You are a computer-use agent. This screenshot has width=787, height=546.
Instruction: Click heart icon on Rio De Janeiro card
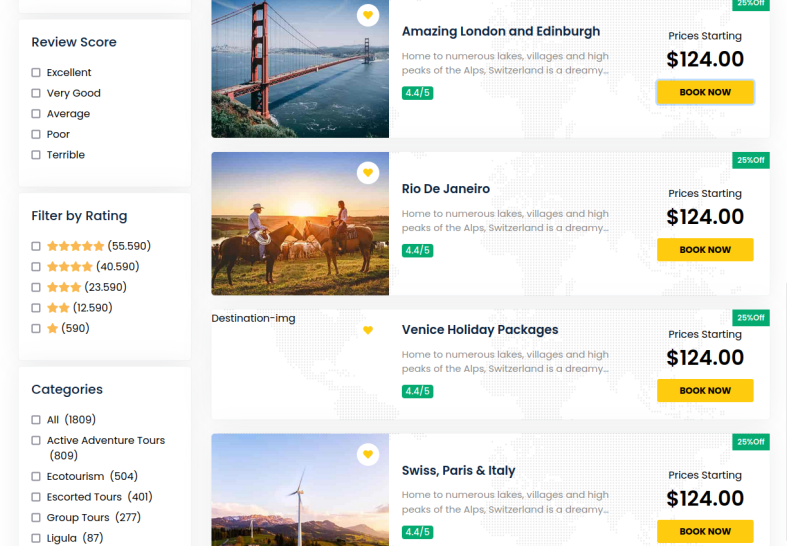coord(368,173)
